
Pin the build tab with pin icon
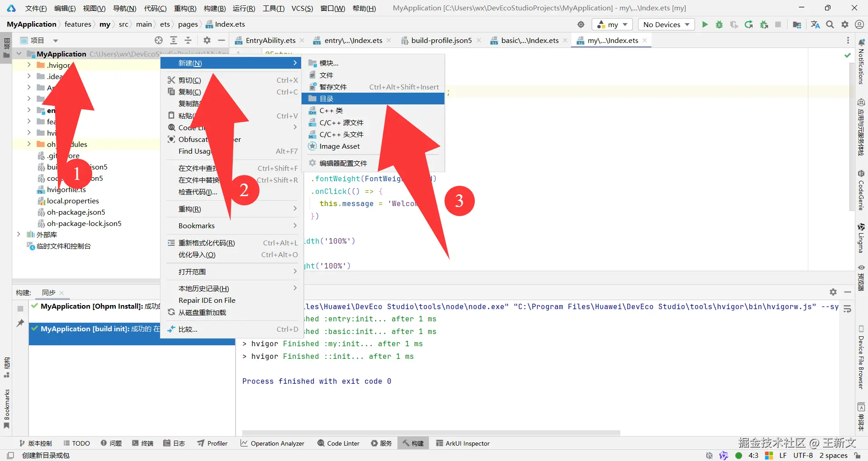[20, 323]
